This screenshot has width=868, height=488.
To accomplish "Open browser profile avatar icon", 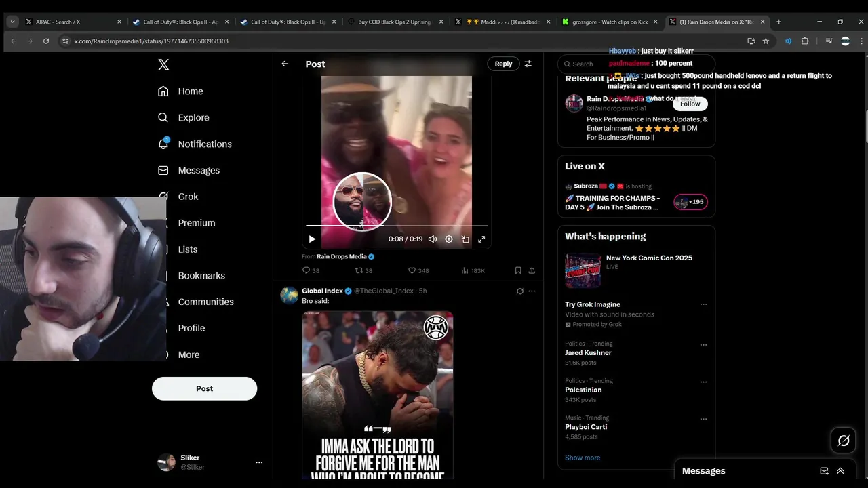I will pos(845,41).
